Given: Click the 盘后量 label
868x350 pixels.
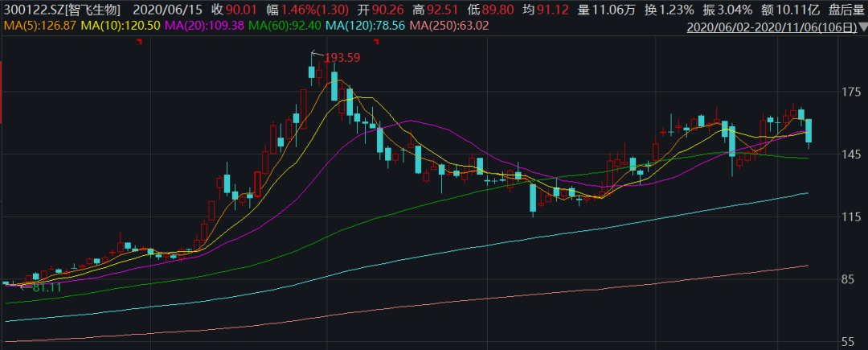Looking at the screenshot, I should pos(848,10).
